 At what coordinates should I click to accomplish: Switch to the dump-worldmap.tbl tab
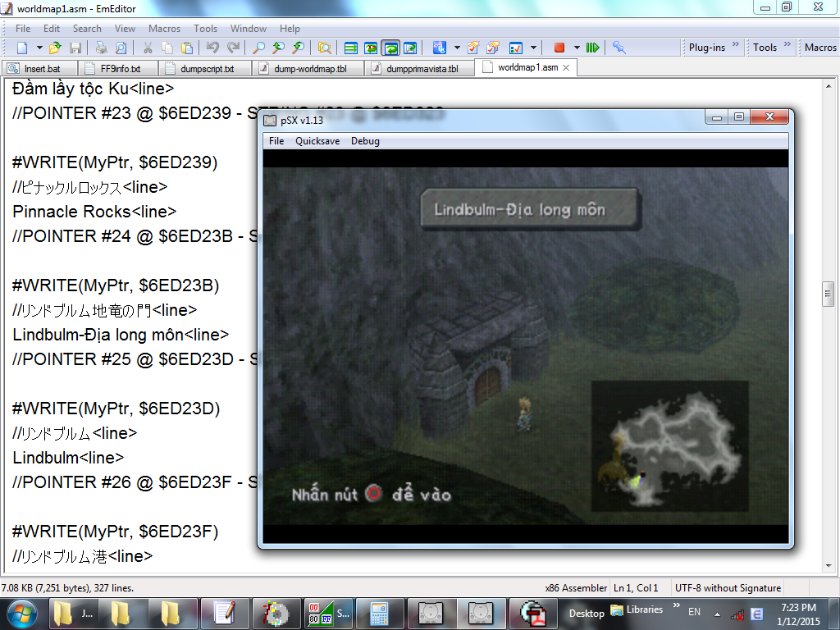(x=308, y=69)
